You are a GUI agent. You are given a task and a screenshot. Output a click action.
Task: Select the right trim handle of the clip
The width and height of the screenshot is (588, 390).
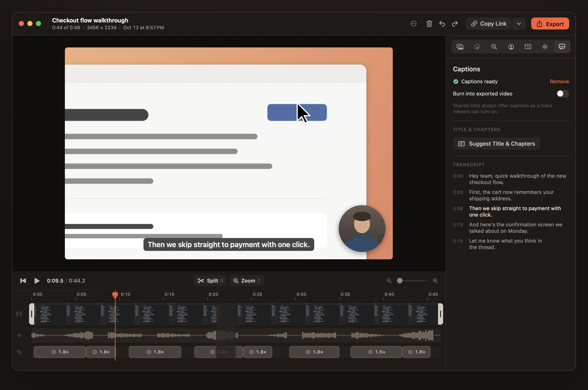coord(440,314)
